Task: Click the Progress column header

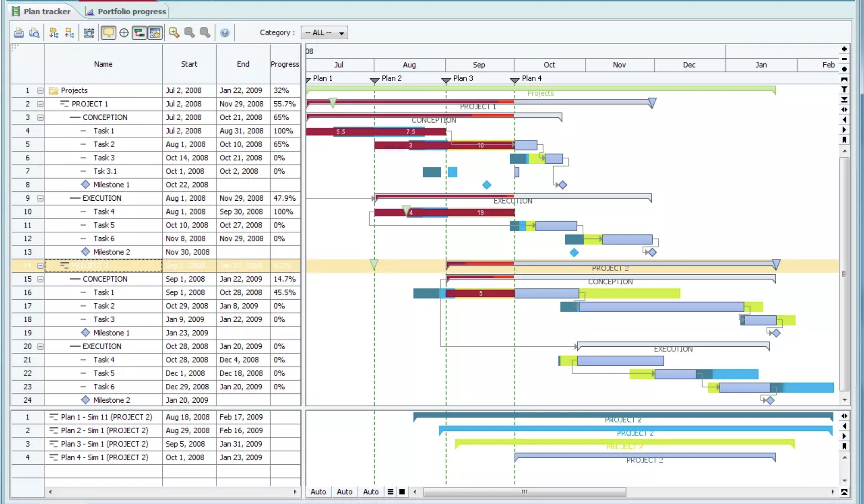Action: [285, 64]
